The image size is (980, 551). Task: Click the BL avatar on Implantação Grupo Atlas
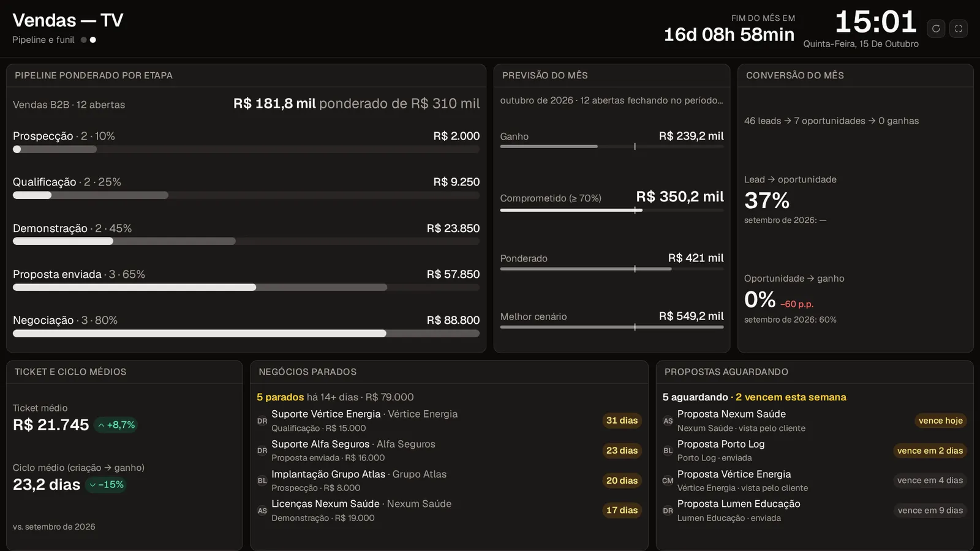click(262, 481)
